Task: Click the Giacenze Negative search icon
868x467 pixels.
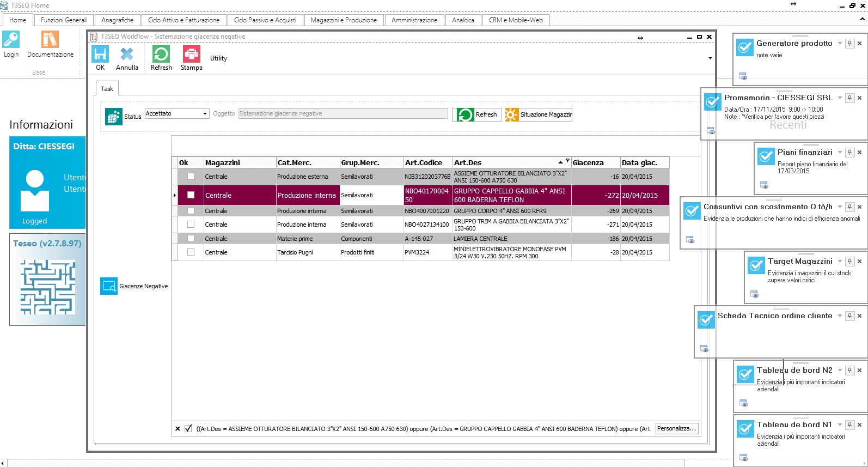Action: point(109,286)
